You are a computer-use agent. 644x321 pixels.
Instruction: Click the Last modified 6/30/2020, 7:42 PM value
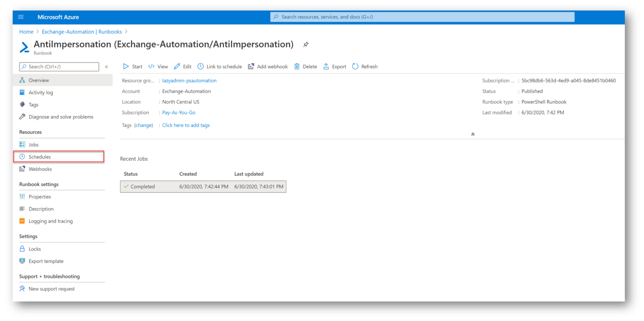[x=543, y=112]
